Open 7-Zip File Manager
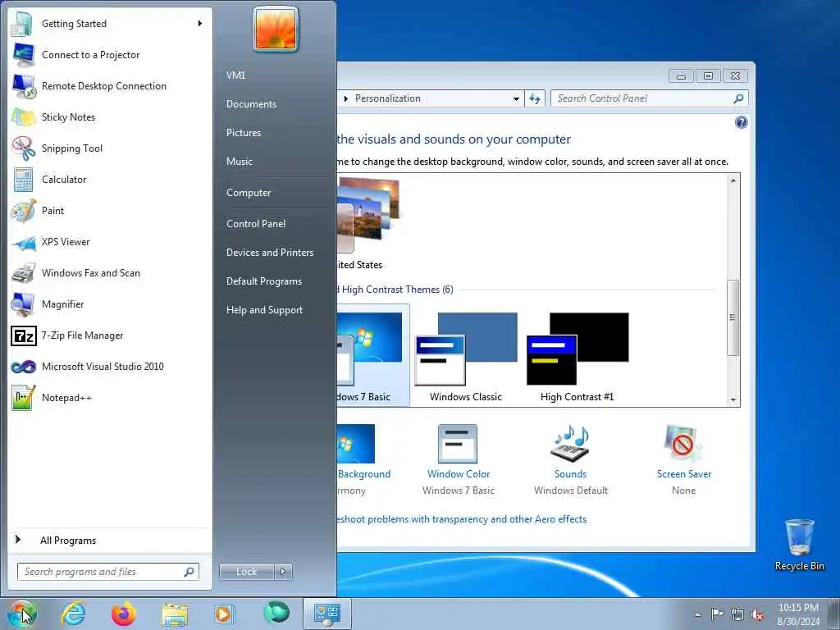This screenshot has width=840, height=630. (109, 336)
